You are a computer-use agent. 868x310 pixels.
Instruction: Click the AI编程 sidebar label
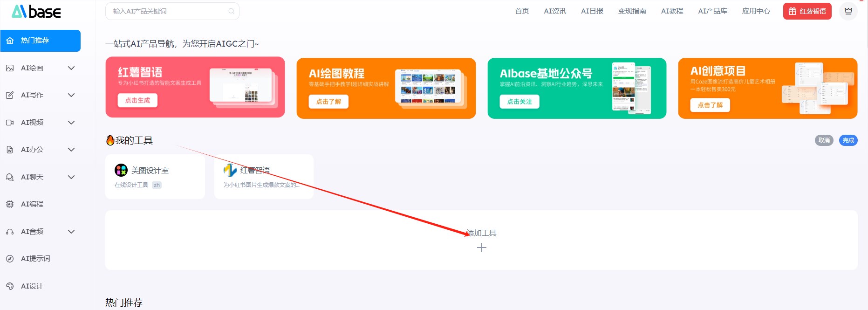point(32,204)
